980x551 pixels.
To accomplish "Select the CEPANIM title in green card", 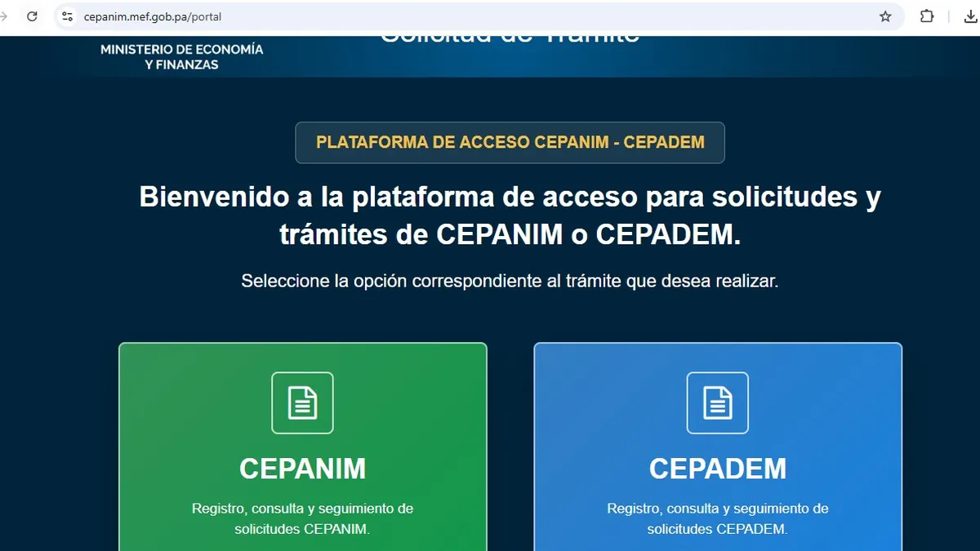I will [302, 469].
